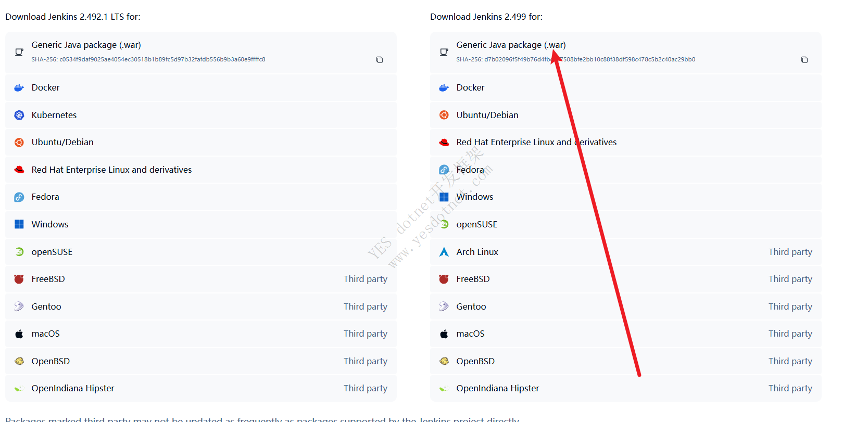
Task: Open weekly 2.499 Gentoo link
Action: (x=626, y=306)
